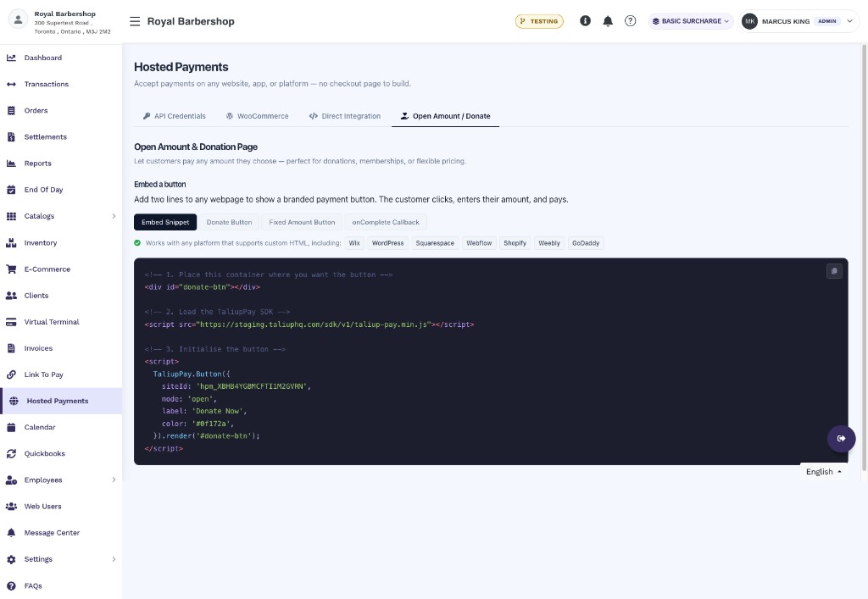The image size is (868, 599).
Task: Open Clients from its people icon
Action: point(11,296)
